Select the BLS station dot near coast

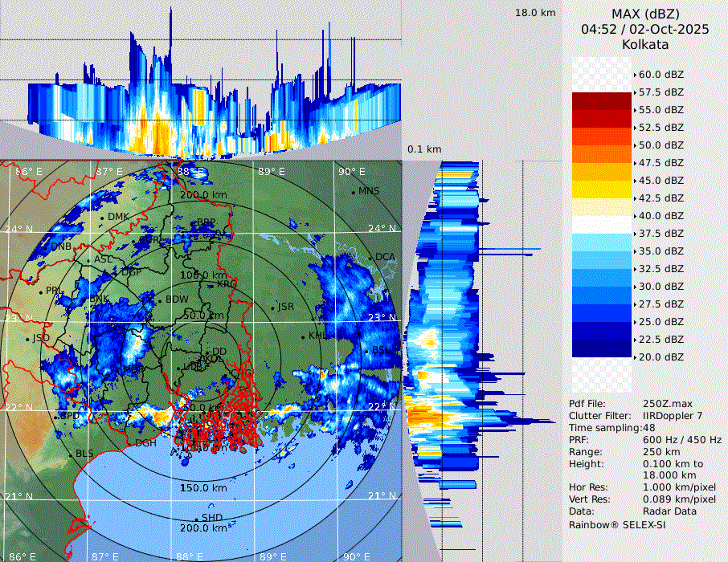click(x=70, y=454)
